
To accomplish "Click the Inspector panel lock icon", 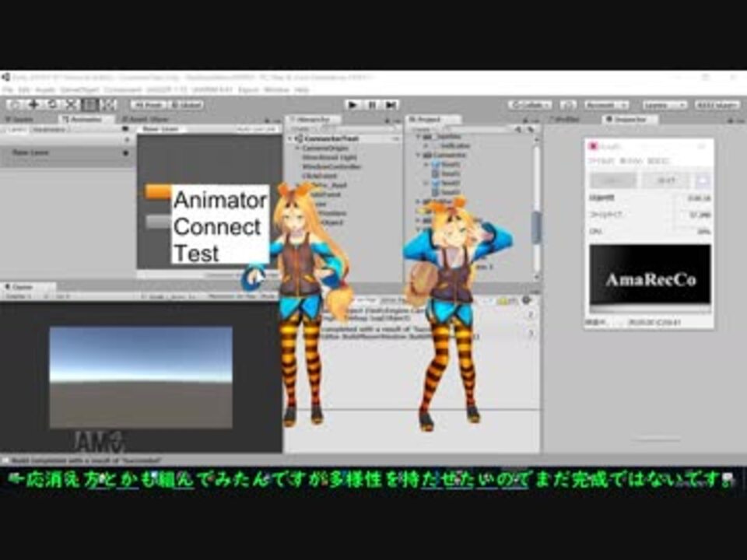I will pyautogui.click(x=730, y=121).
